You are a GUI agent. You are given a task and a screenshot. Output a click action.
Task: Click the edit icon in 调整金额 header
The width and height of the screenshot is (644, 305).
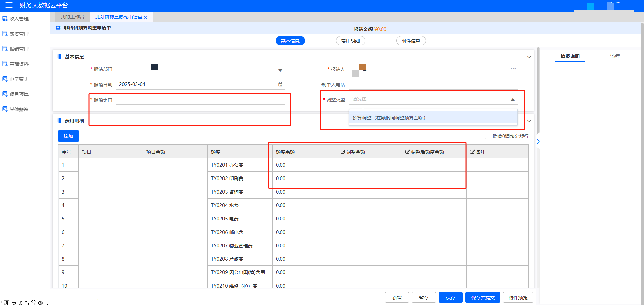pyautogui.click(x=343, y=152)
